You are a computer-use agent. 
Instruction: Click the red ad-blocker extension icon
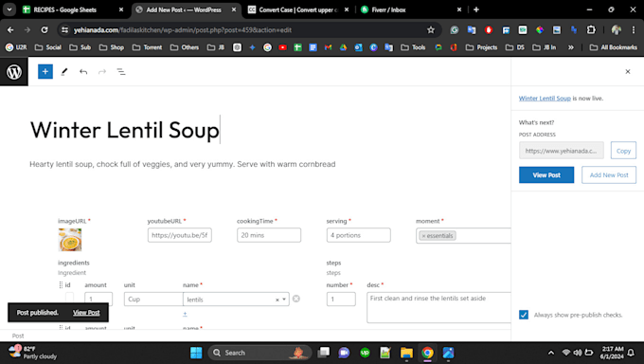pyautogui.click(x=489, y=29)
